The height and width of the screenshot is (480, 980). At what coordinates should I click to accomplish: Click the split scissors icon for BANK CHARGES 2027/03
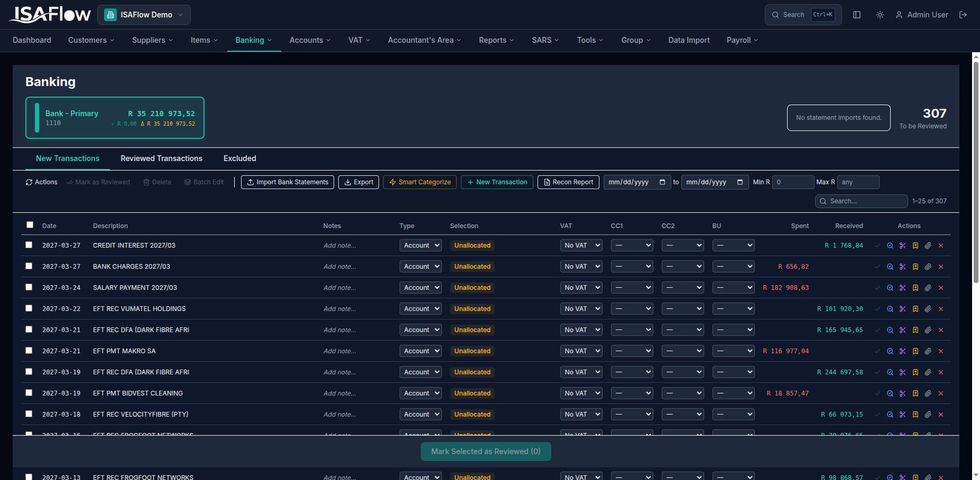click(903, 267)
